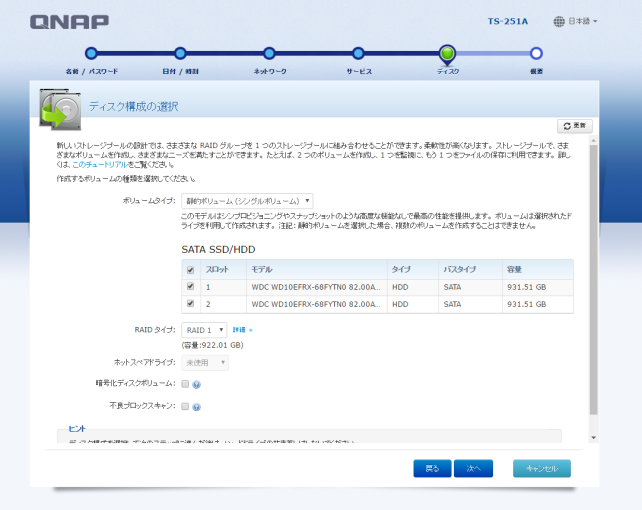The height and width of the screenshot is (510, 642).
Task: Click the QNAP logo
Action: (x=69, y=22)
